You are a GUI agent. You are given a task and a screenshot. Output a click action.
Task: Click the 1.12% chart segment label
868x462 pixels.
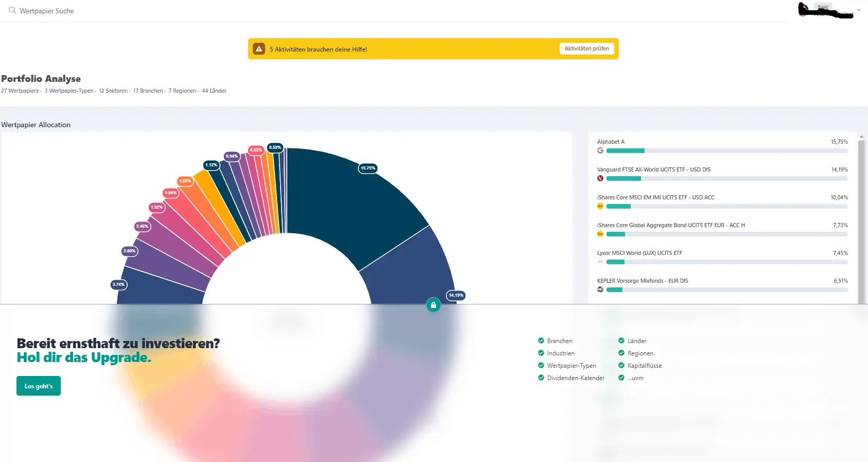[x=211, y=165]
